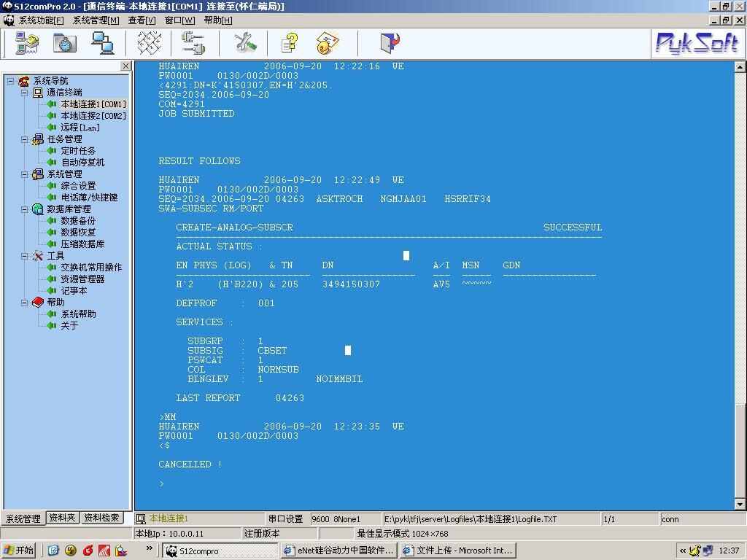Open 数据备份 from the tree
This screenshot has width=747, height=560.
(x=78, y=221)
